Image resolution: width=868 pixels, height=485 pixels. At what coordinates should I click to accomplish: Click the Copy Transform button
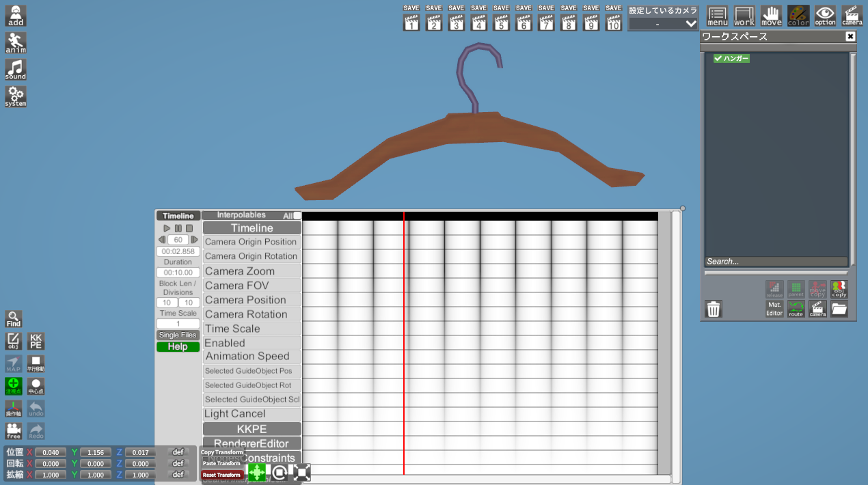point(222,452)
